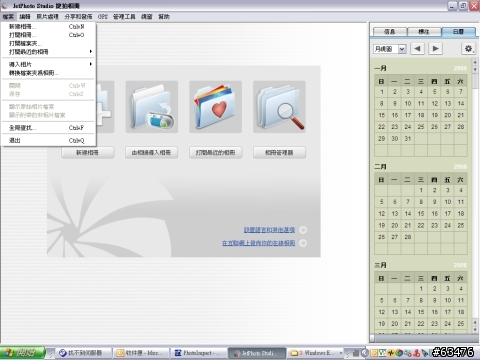This screenshot has height=360, width=480.
Task: Click calendar panel scrollbar down arrow
Action: 475,330
